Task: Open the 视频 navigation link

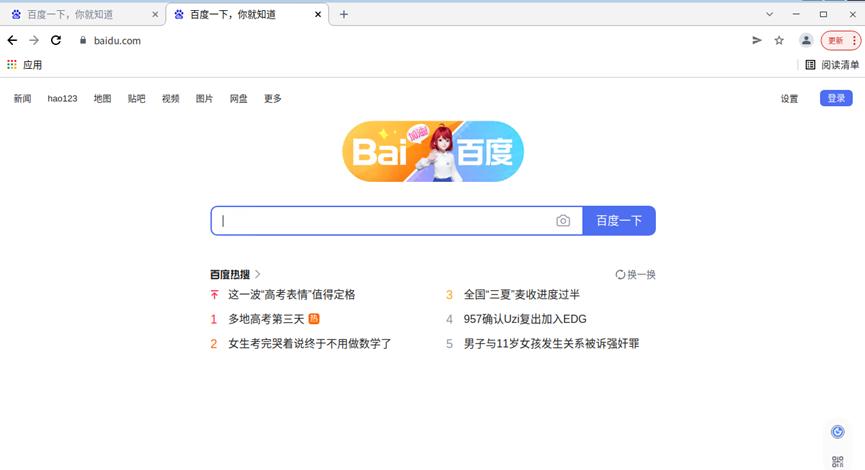Action: 170,98
